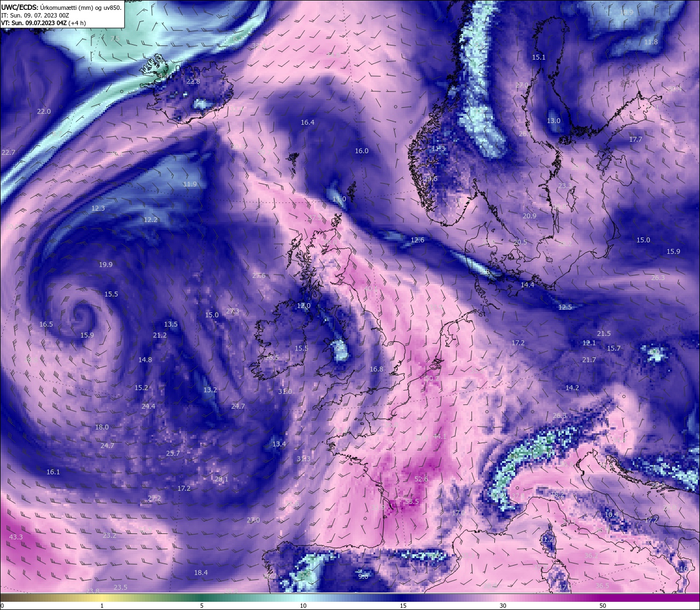Screen dimensions: 700x610
Task: Click the 17.7 value over the Baltic states
Action: point(635,139)
